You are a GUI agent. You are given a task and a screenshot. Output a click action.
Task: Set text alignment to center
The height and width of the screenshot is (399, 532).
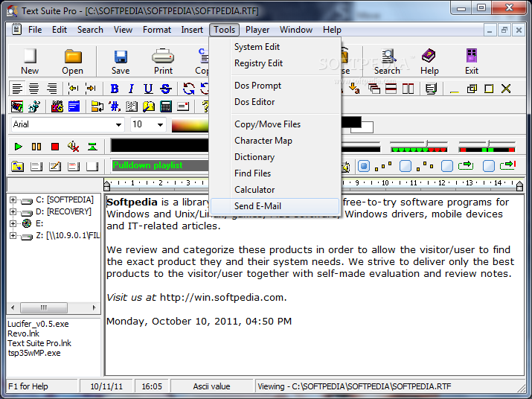point(34,89)
